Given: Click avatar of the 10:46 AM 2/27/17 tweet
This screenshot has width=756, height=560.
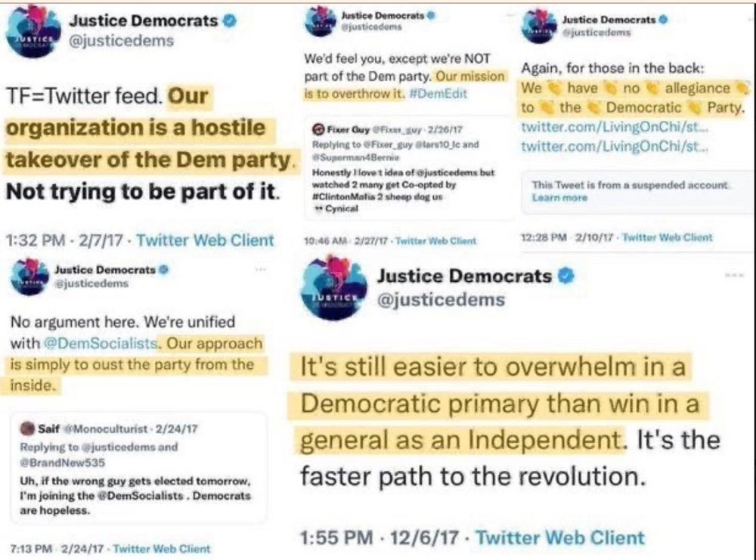Looking at the screenshot, I should (x=320, y=22).
